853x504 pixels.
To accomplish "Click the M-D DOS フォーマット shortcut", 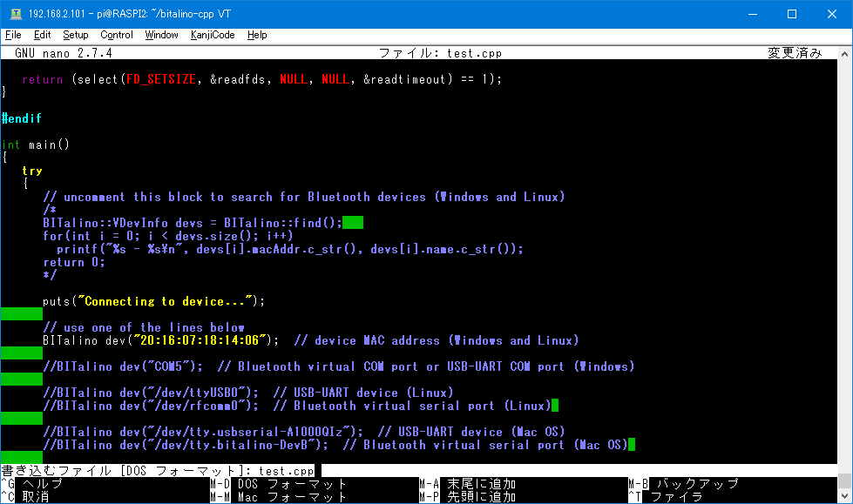I will (279, 484).
